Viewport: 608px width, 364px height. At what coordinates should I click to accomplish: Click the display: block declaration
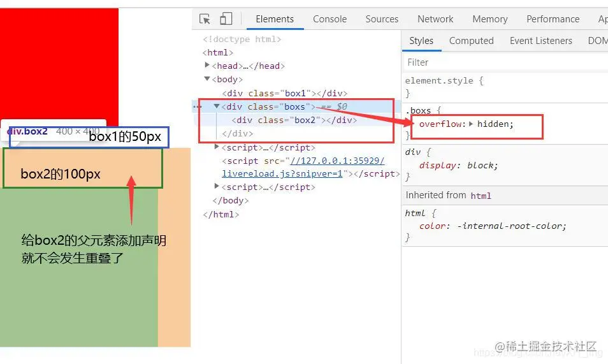click(x=458, y=165)
